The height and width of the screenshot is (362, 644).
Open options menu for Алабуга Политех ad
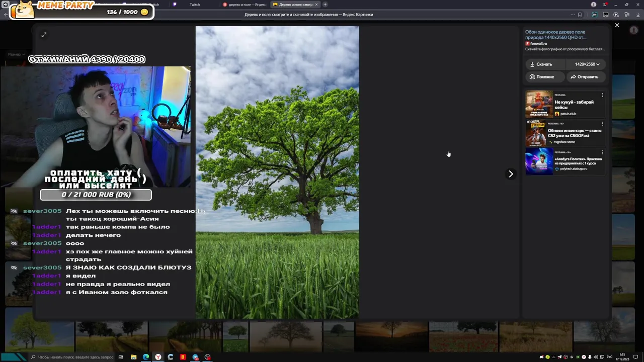pyautogui.click(x=602, y=152)
